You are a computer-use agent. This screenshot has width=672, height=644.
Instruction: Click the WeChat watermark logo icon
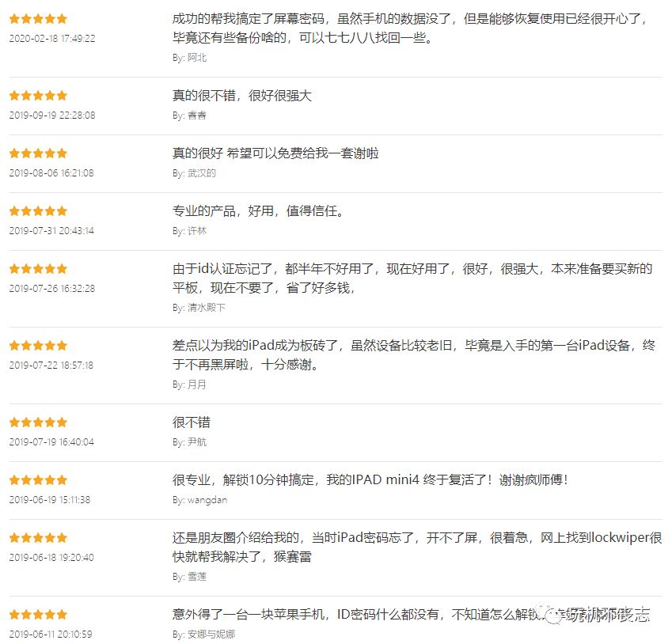(553, 616)
